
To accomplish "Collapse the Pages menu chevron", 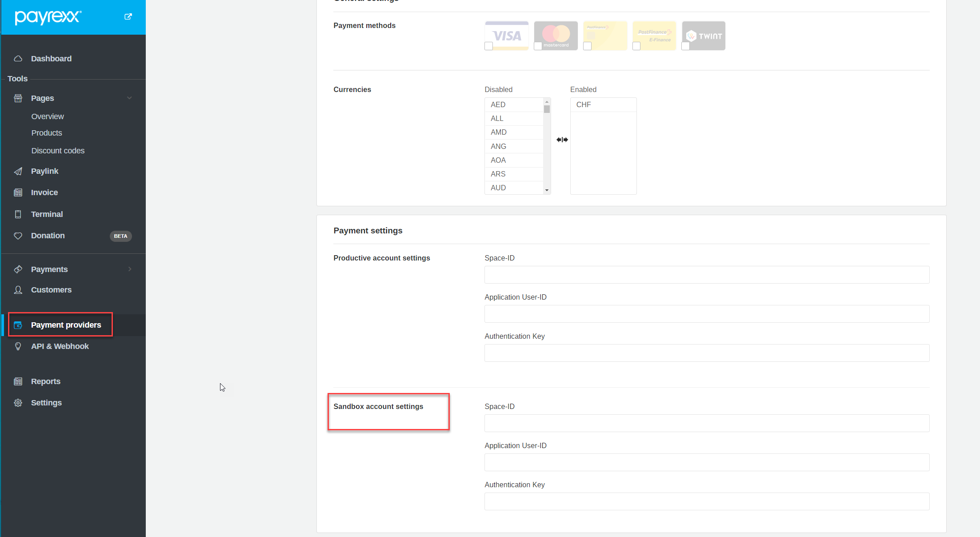I will point(129,98).
